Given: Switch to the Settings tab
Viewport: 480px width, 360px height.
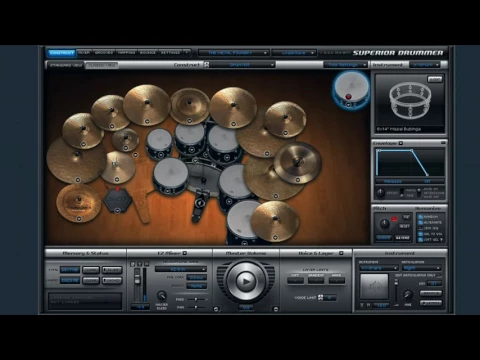Looking at the screenshot, I should point(170,53).
